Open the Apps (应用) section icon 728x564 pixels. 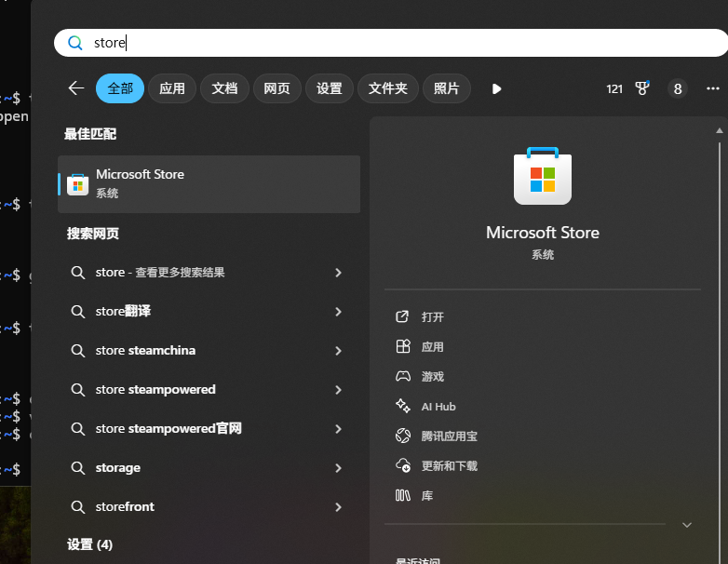pyautogui.click(x=402, y=346)
